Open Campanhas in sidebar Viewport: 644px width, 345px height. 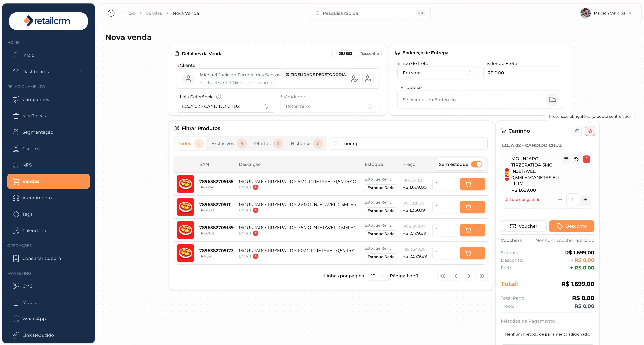(48, 99)
